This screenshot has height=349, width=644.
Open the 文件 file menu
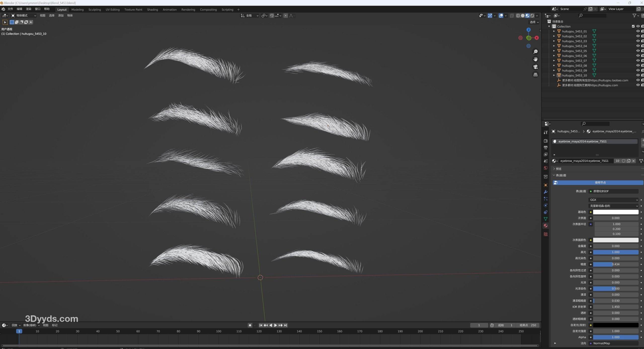[10, 9]
